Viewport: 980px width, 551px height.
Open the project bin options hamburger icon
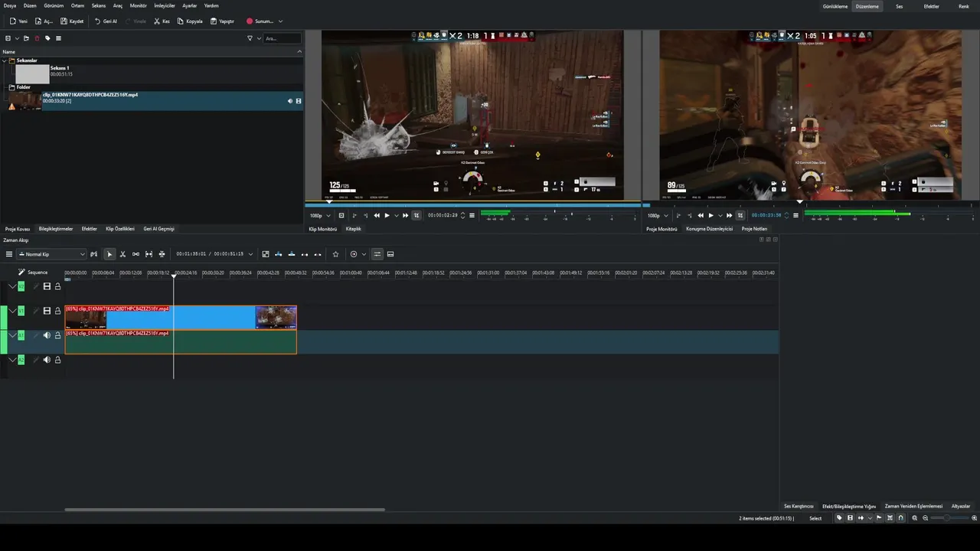pos(58,38)
